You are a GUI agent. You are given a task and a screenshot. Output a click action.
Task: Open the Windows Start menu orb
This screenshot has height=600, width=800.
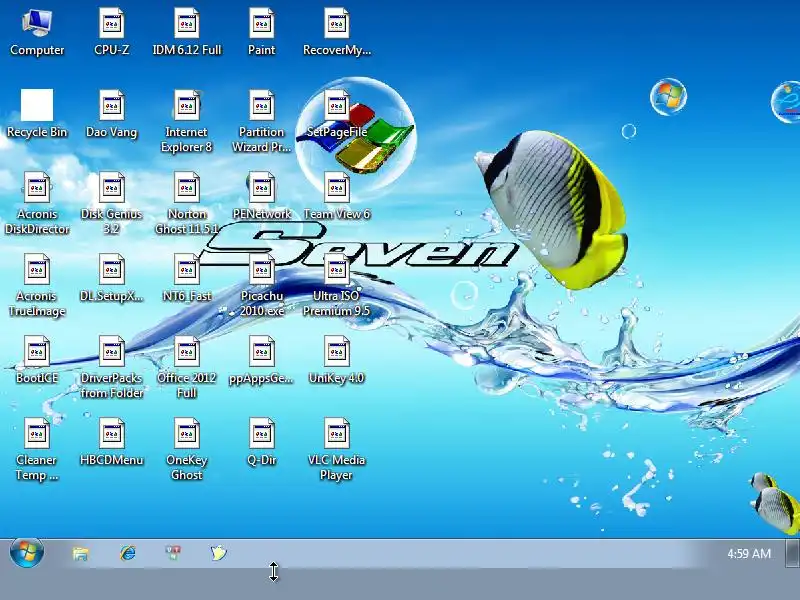[27, 552]
